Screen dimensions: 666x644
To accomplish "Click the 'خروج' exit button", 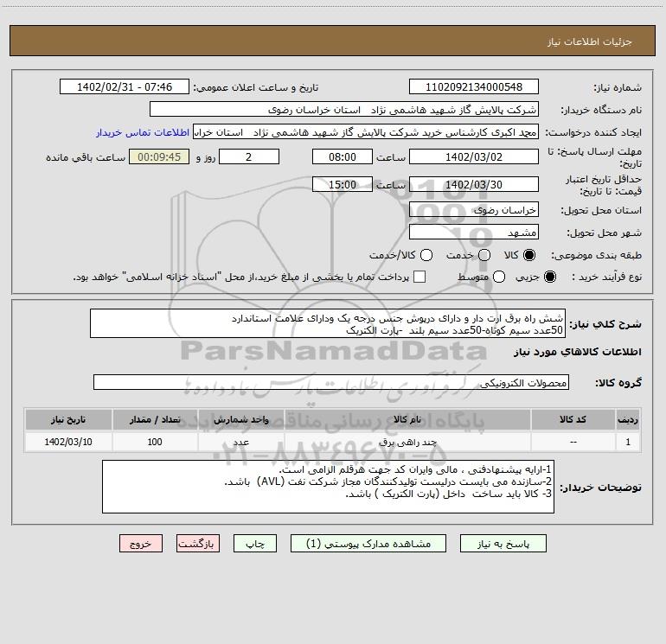I will coord(141,544).
